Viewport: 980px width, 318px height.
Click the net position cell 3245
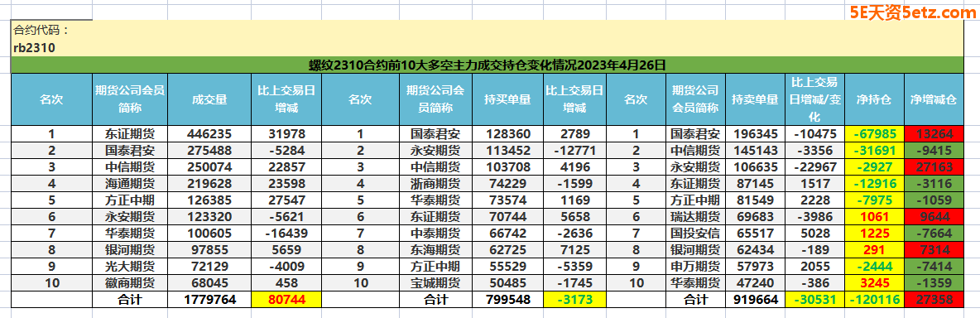875,283
